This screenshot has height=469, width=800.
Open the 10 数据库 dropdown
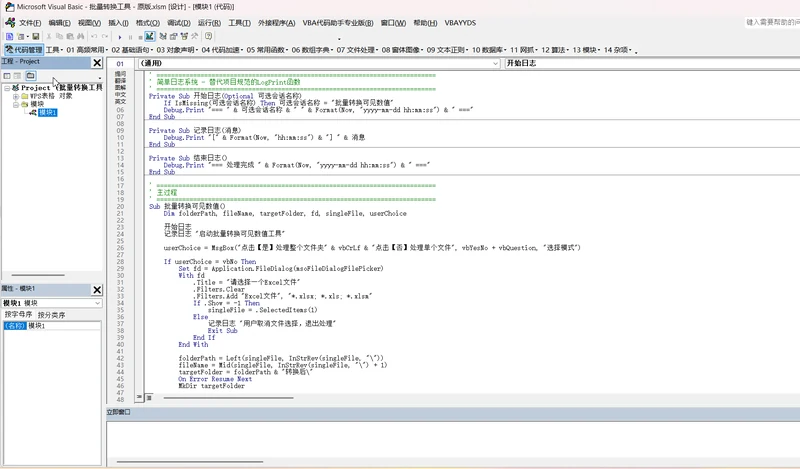tap(489, 50)
